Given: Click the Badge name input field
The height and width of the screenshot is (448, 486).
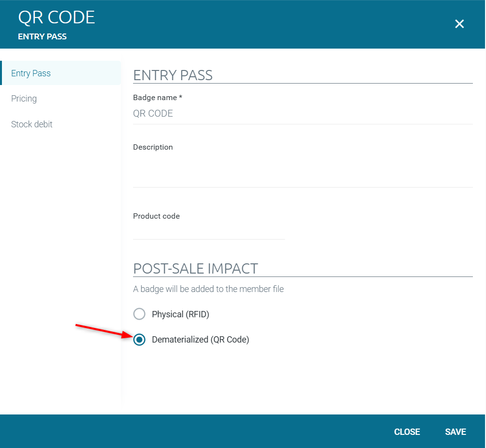Looking at the screenshot, I should coord(302,114).
